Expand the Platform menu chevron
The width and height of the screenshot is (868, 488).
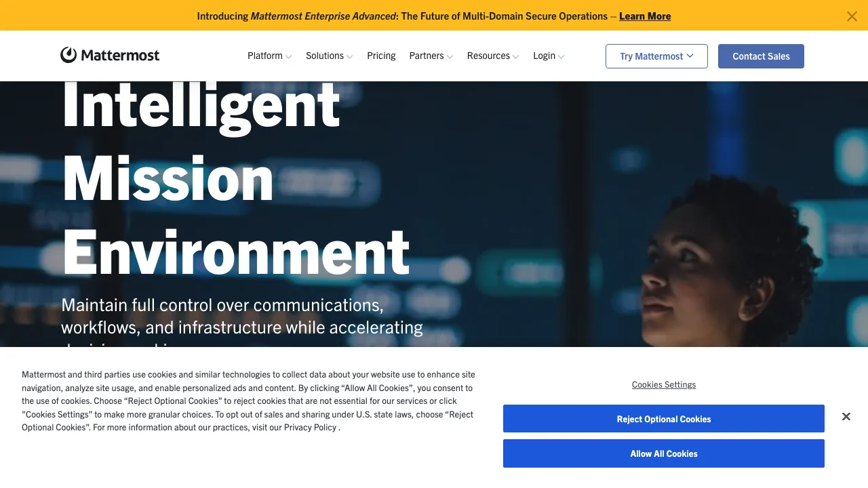coord(289,57)
